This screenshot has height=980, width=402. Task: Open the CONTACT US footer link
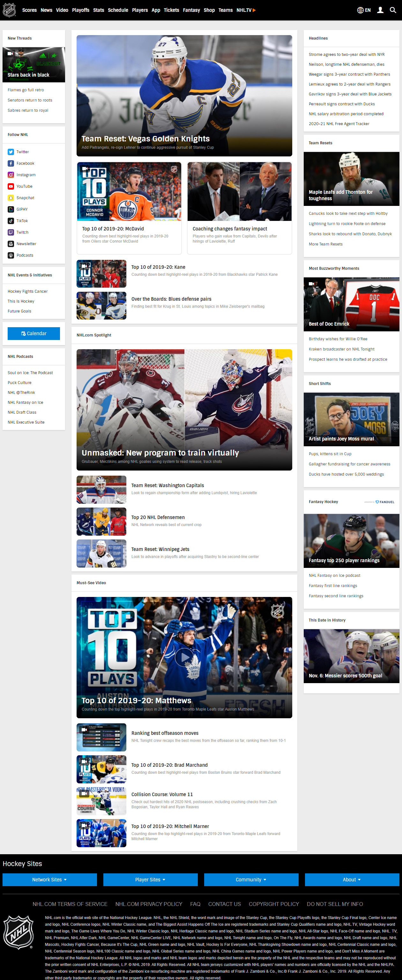click(x=224, y=904)
